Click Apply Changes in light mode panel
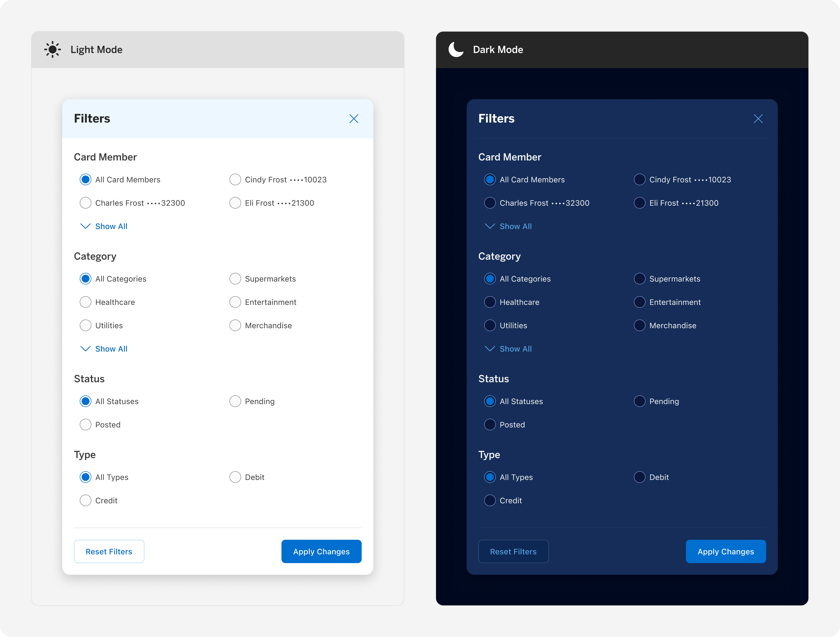Screen dimensions: 840x637 click(x=321, y=551)
